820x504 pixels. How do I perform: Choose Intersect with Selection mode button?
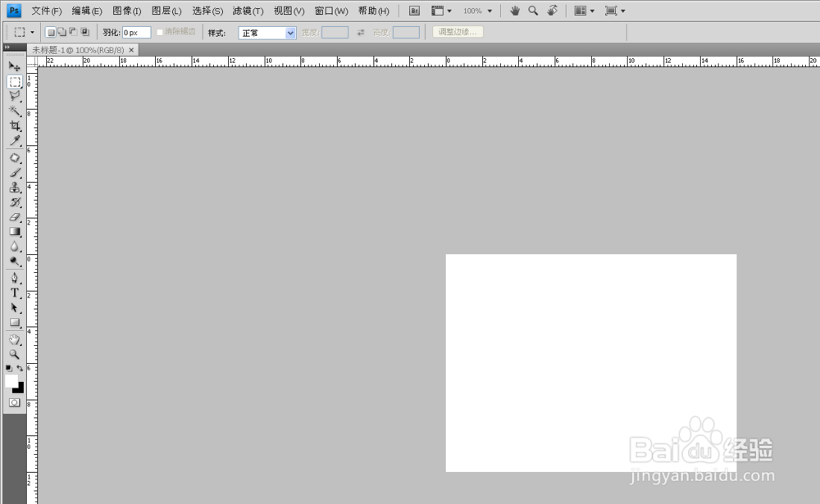coord(84,33)
